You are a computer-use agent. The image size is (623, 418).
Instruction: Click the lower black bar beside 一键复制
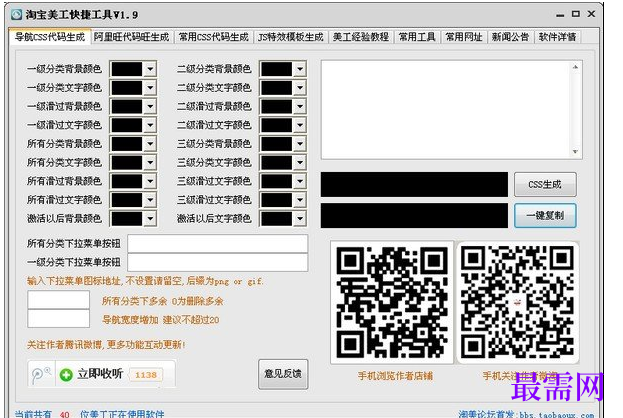414,216
